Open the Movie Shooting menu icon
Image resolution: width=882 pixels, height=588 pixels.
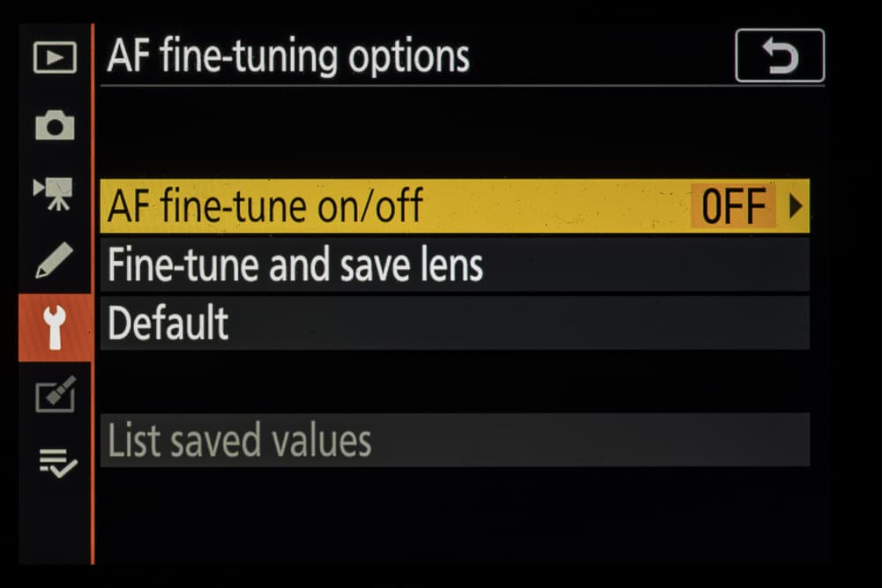(55, 193)
